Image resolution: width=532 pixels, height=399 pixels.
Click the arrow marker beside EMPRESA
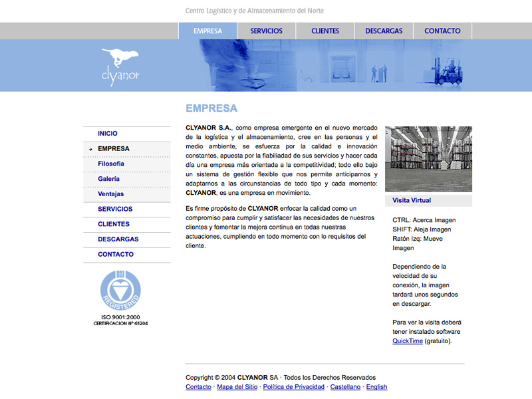(x=90, y=149)
